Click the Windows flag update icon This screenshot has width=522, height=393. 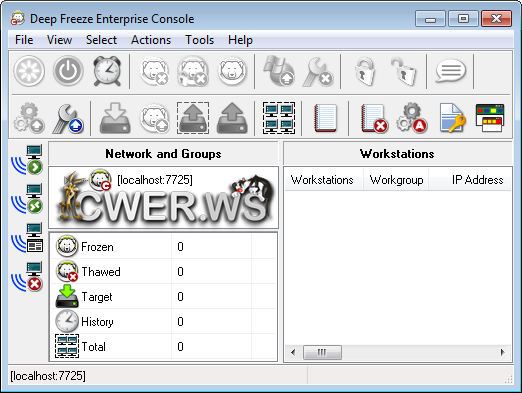click(279, 71)
